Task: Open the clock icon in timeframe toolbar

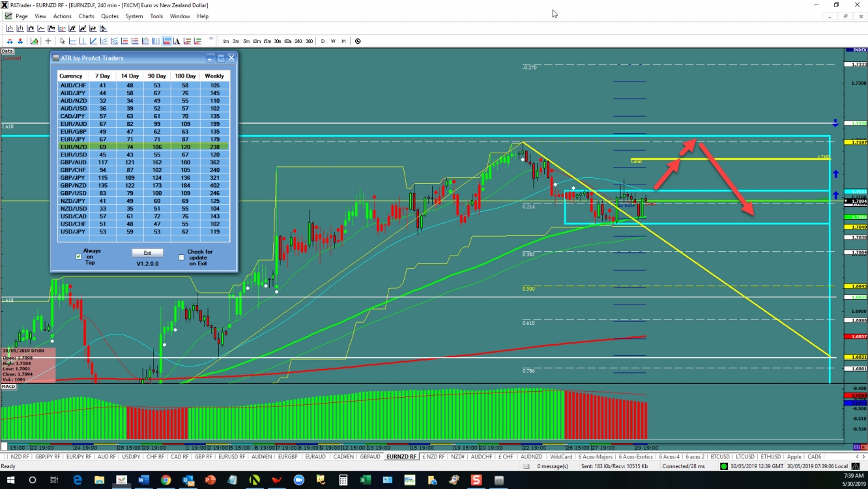Action: click(x=358, y=41)
